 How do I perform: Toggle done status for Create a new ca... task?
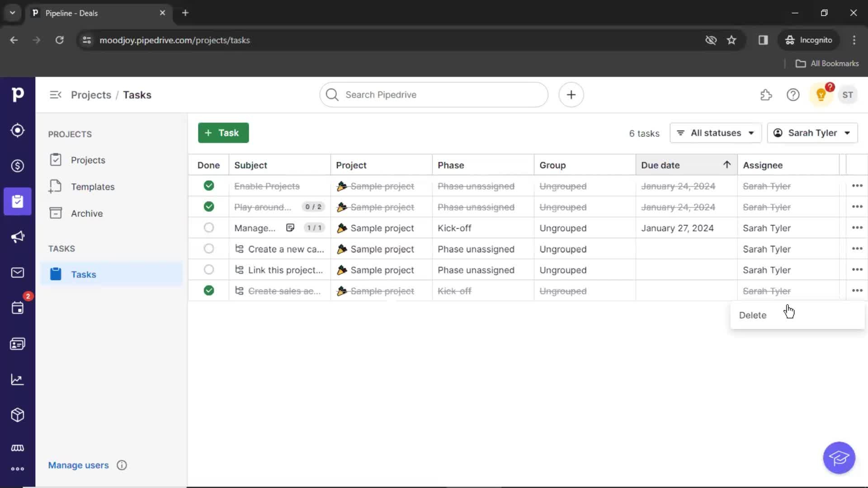(x=209, y=249)
